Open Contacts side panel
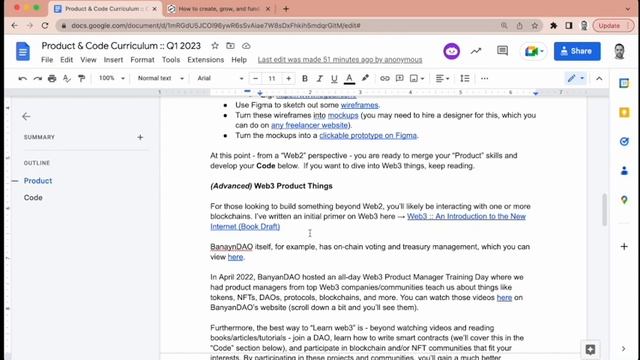640x360 pixels. 624,171
